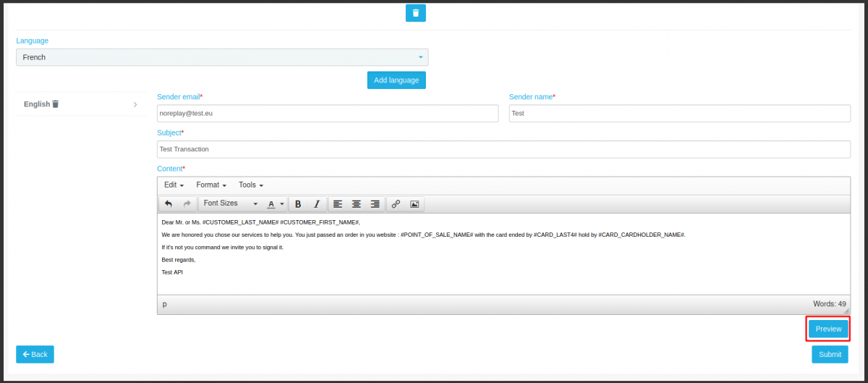The height and width of the screenshot is (383, 868).
Task: Focus the Sender email field
Action: point(328,114)
